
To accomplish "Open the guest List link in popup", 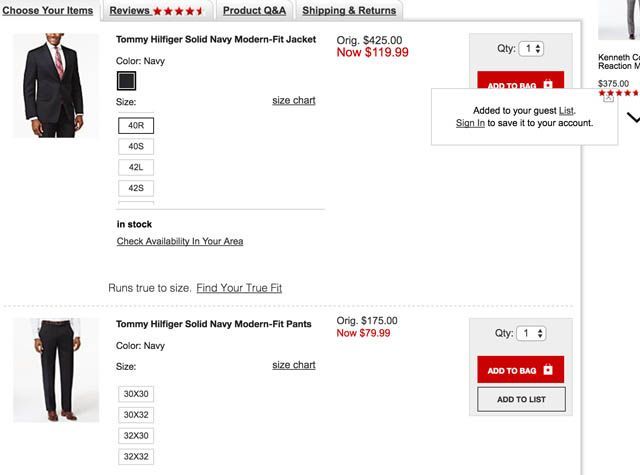I will click(x=566, y=111).
